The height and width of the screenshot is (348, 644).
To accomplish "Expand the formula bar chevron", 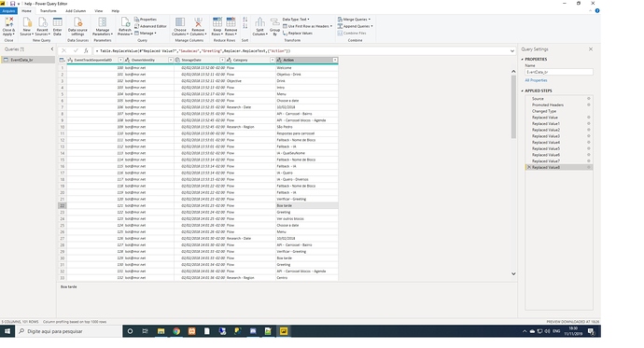I will [x=512, y=51].
